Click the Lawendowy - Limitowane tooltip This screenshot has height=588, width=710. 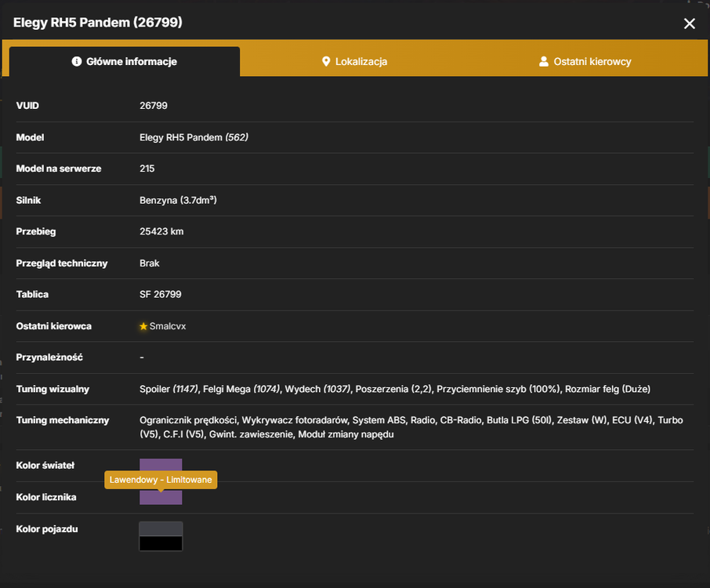161,480
